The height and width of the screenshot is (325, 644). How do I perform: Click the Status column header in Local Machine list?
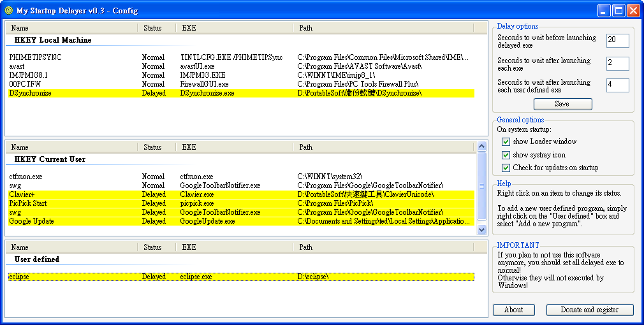(156, 28)
